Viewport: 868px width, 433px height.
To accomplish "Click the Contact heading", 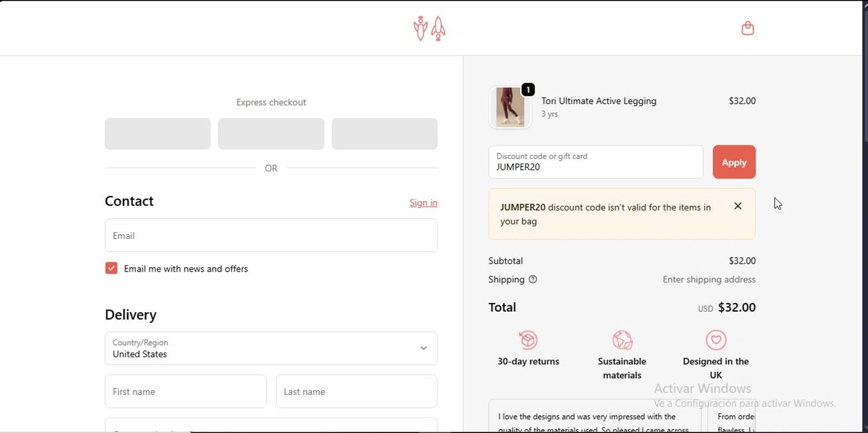I will click(129, 201).
